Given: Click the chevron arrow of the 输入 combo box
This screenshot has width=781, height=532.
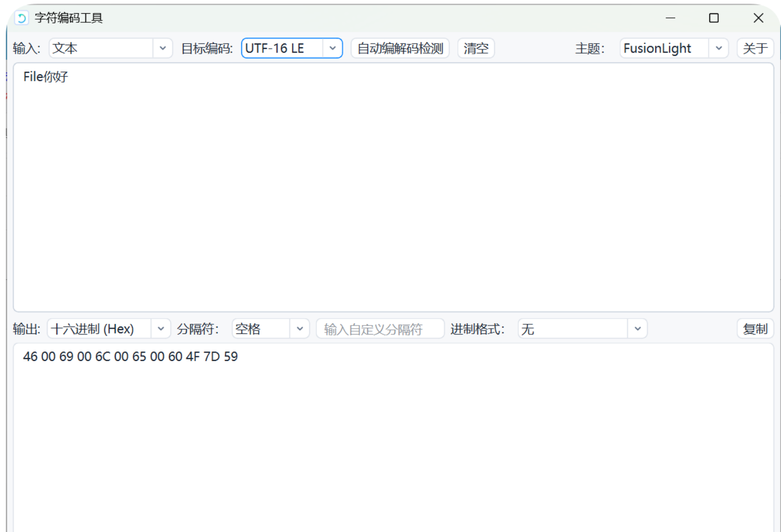Looking at the screenshot, I should pyautogui.click(x=163, y=48).
